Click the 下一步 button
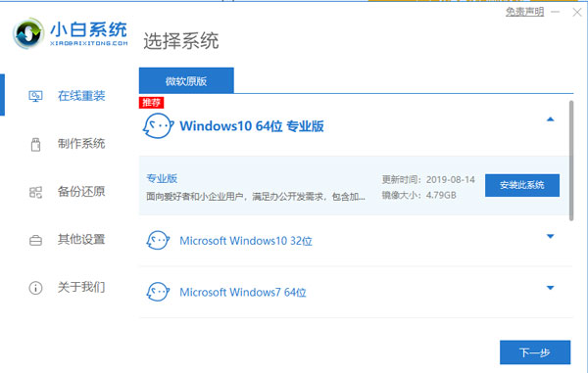Viewport: 588px width, 373px height. pyautogui.click(x=535, y=352)
